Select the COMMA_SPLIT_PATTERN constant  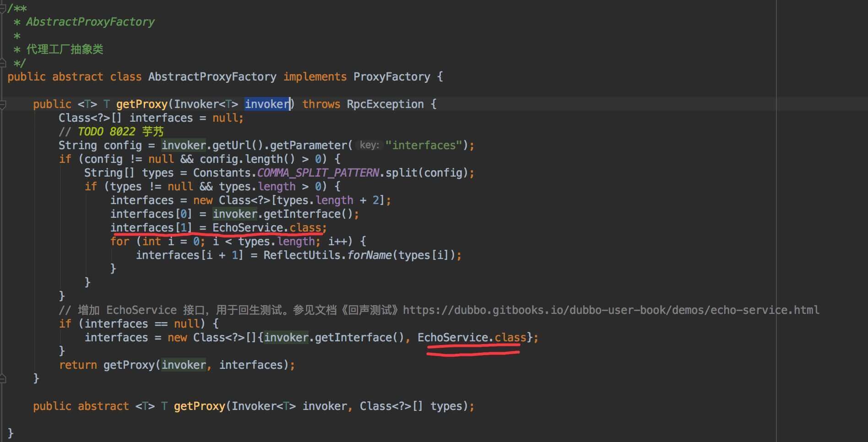pos(318,173)
